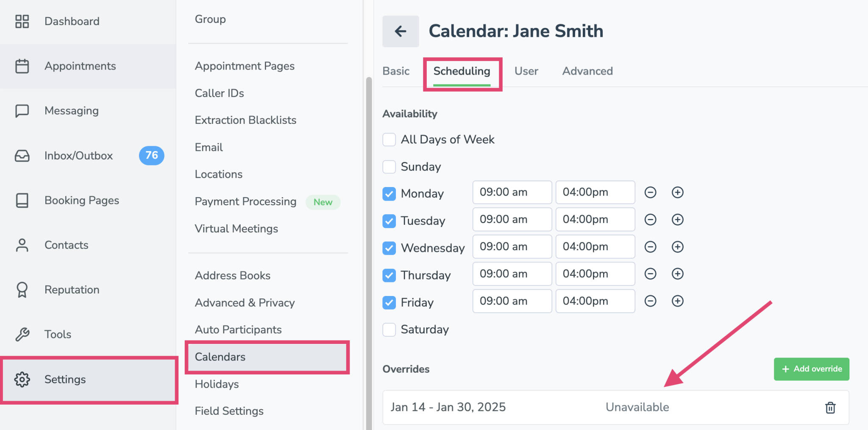The width and height of the screenshot is (868, 430).
Task: Switch to the Advanced tab
Action: 587,71
